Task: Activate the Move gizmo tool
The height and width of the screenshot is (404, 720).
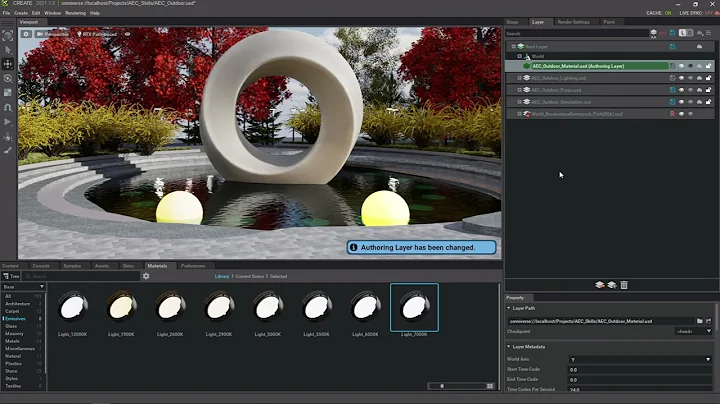Action: [8, 64]
